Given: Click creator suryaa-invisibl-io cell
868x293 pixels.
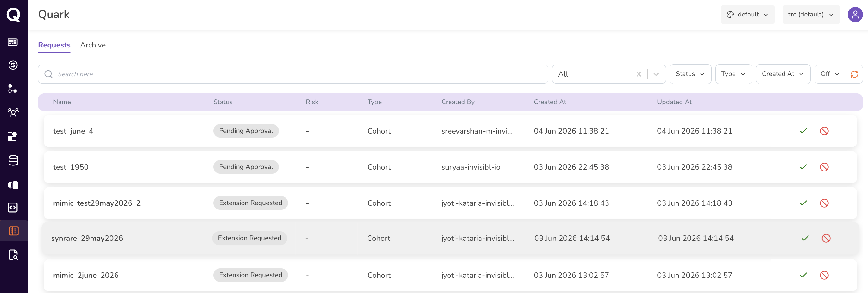Looking at the screenshot, I should point(471,167).
